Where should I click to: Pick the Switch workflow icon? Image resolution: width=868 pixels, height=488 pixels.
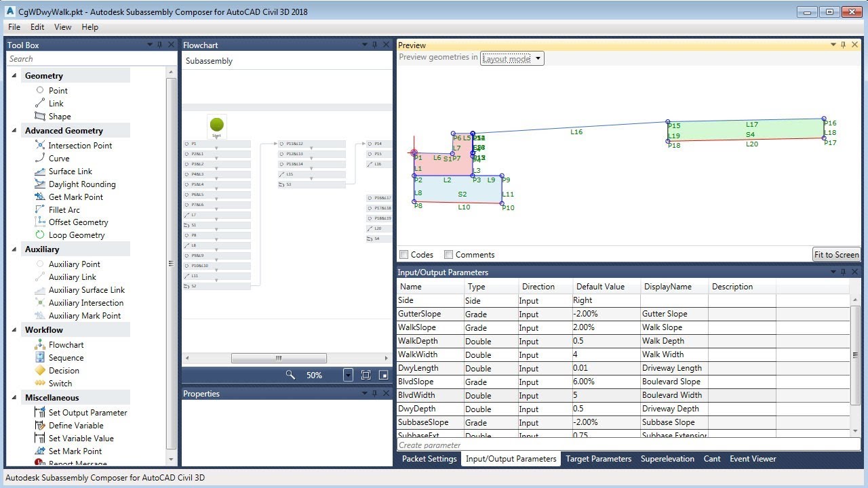coord(40,383)
